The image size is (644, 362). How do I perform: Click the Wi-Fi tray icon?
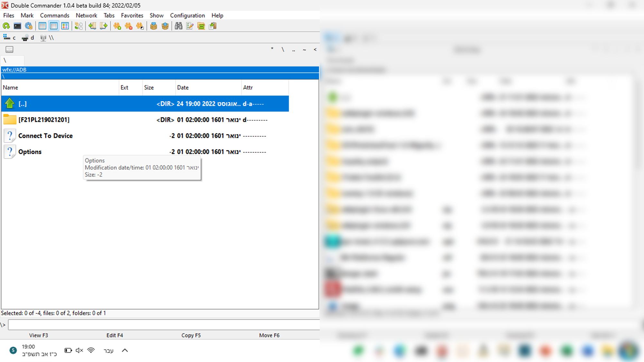click(91, 350)
